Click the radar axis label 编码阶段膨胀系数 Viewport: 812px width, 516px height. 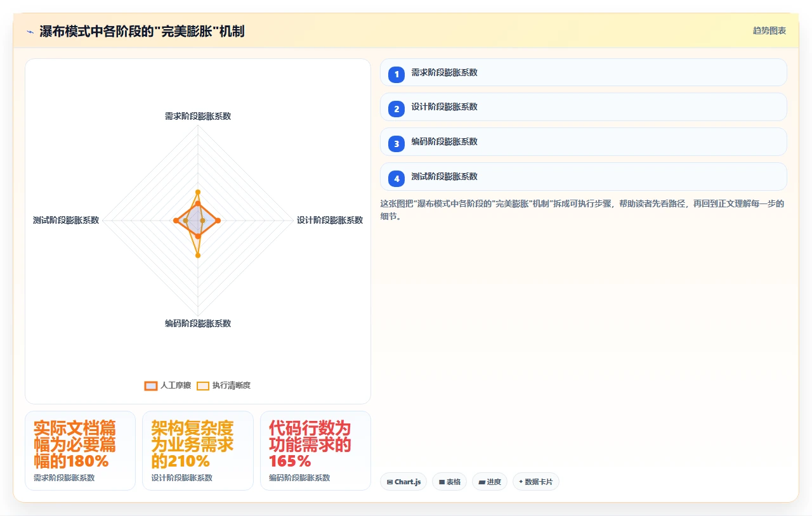click(198, 323)
